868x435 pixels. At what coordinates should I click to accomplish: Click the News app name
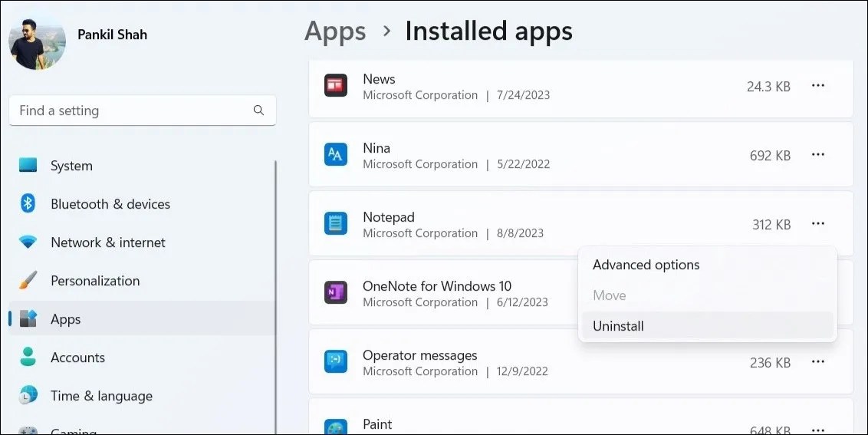(380, 79)
